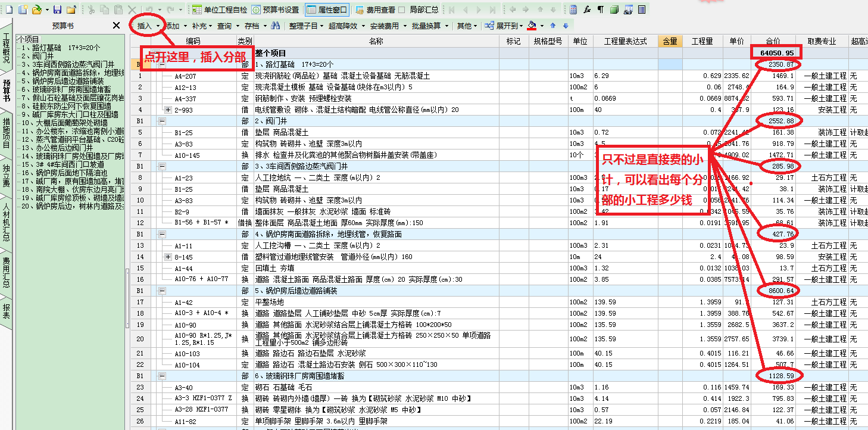Select tree item 2、阀门井
This screenshot has height=430, width=868.
36,56
